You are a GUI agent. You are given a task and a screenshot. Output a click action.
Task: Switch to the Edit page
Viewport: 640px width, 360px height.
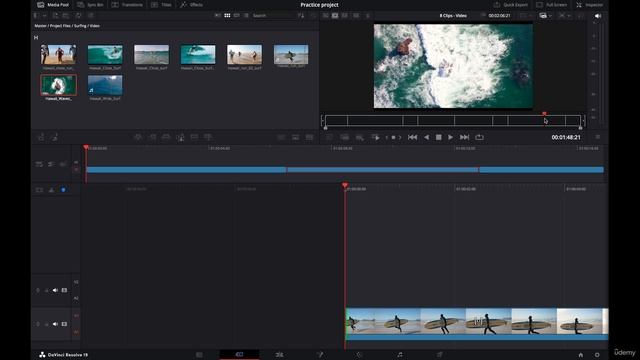point(279,355)
